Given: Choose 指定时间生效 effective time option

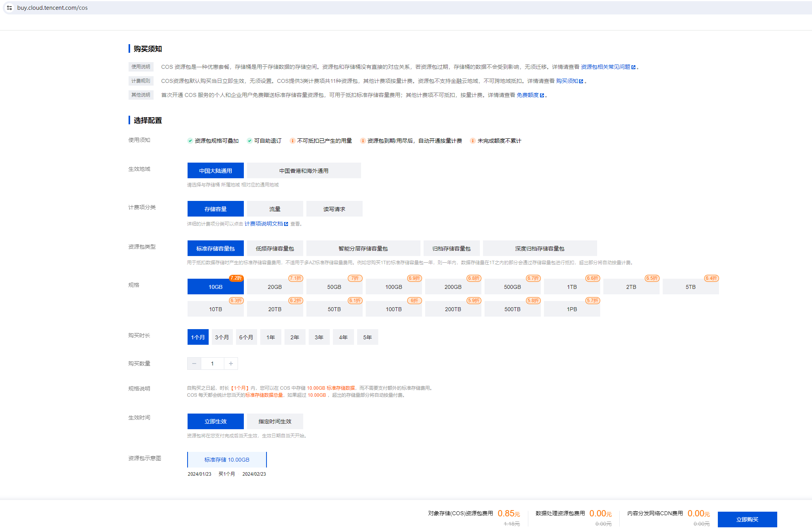Looking at the screenshot, I should 275,421.
